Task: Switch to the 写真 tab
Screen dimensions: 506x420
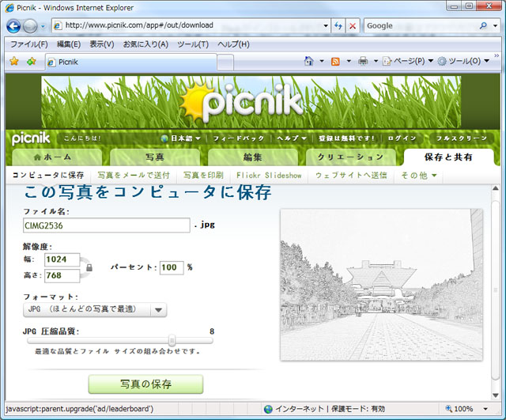Action: pyautogui.click(x=155, y=157)
